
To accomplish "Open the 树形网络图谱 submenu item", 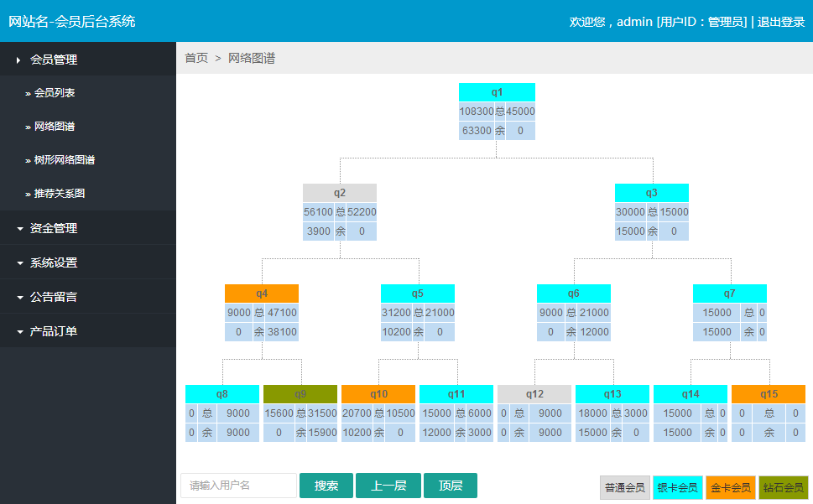I will pyautogui.click(x=65, y=160).
